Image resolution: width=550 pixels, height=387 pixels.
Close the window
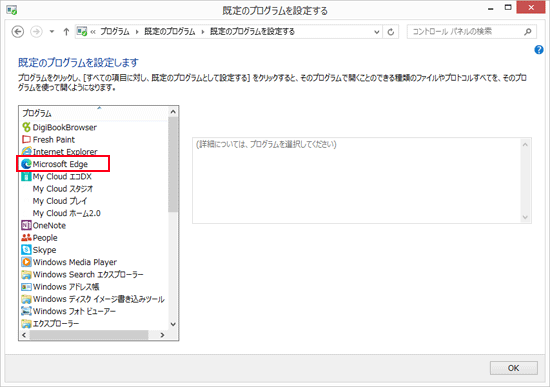[x=531, y=8]
